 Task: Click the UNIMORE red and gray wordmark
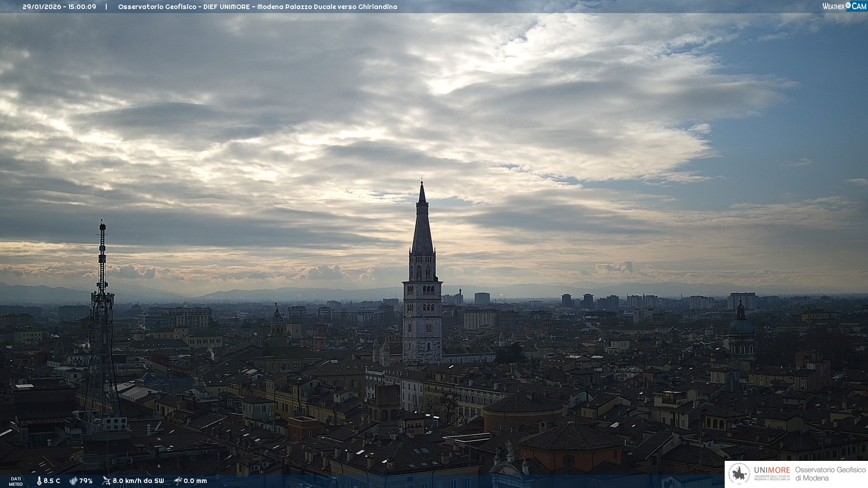click(772, 470)
